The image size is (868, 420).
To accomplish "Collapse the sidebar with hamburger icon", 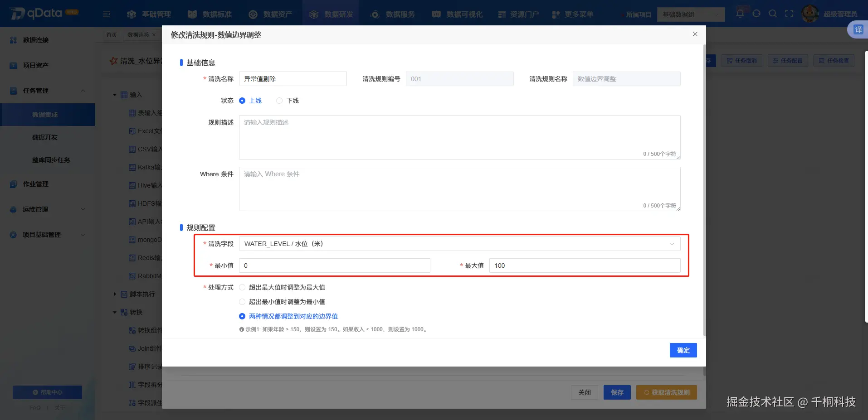I will coord(106,14).
